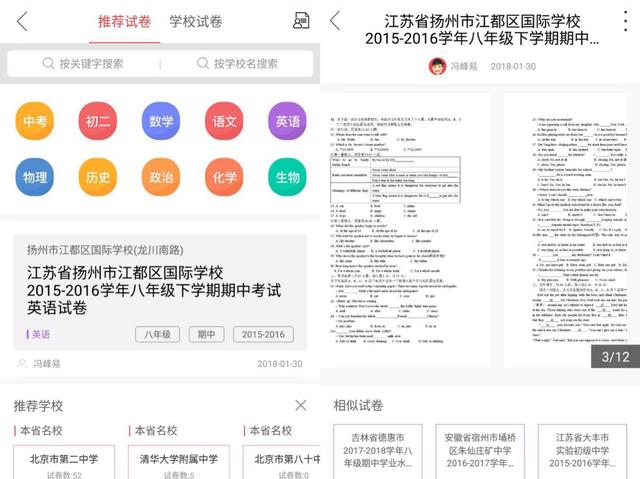Close the 推荐学校 section
This screenshot has width=640, height=479.
point(301,406)
